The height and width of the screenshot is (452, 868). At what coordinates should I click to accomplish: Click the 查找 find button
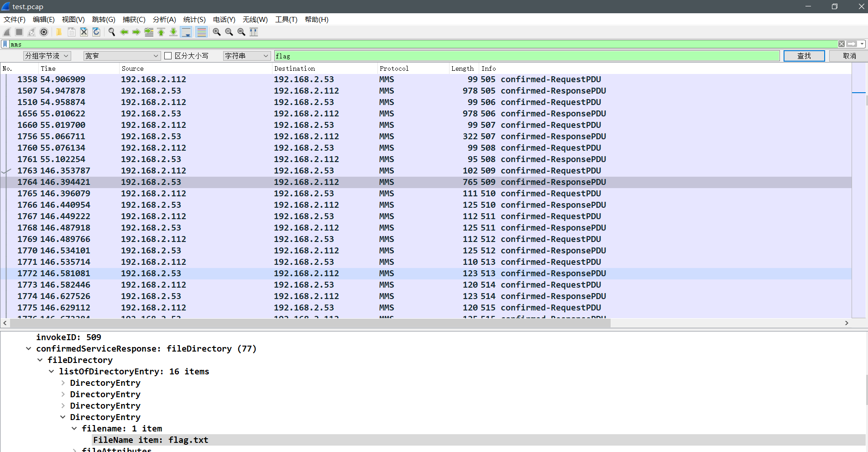click(x=804, y=56)
